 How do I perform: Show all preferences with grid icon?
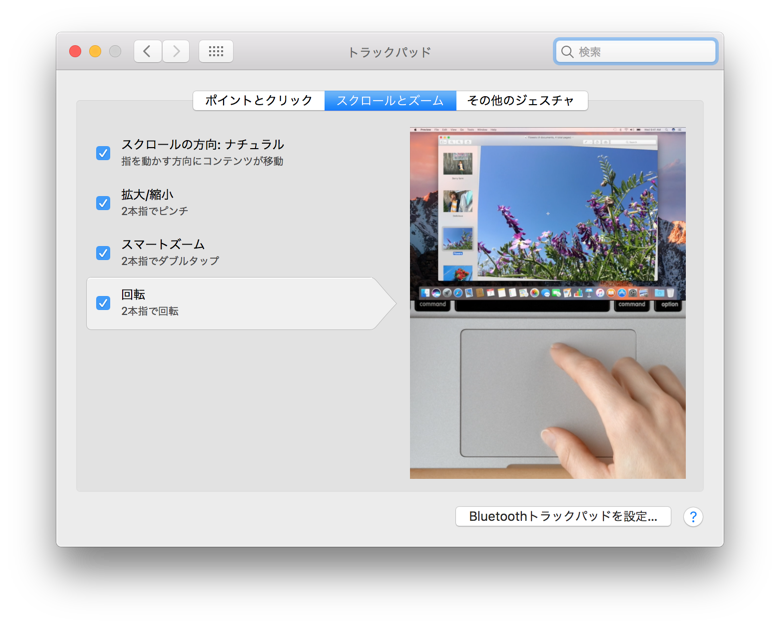click(x=216, y=51)
